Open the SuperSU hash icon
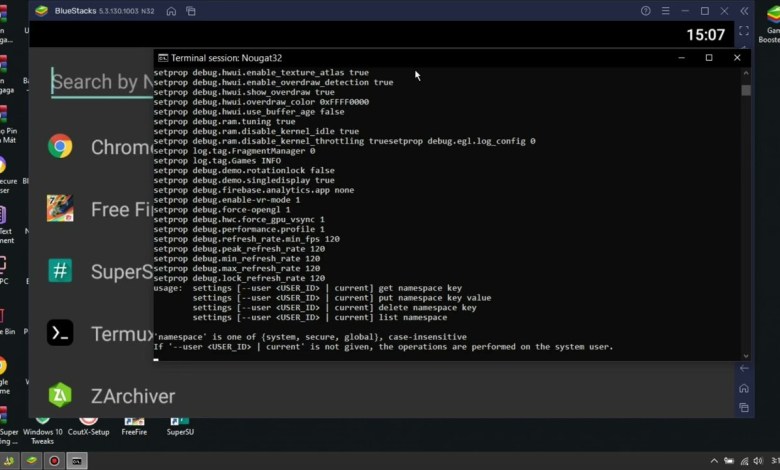The width and height of the screenshot is (780, 470). point(61,270)
